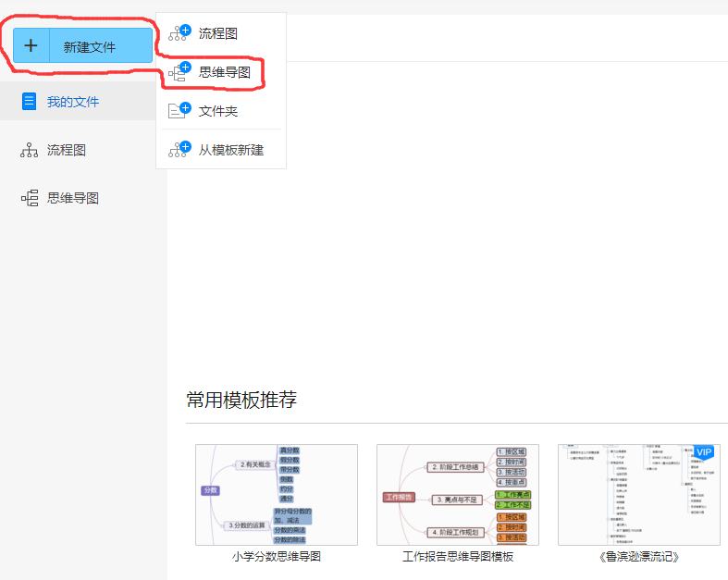Image resolution: width=728 pixels, height=580 pixels.
Task: Click the flowchart icon beside 流程图 in the new-file menu
Action: 179,32
